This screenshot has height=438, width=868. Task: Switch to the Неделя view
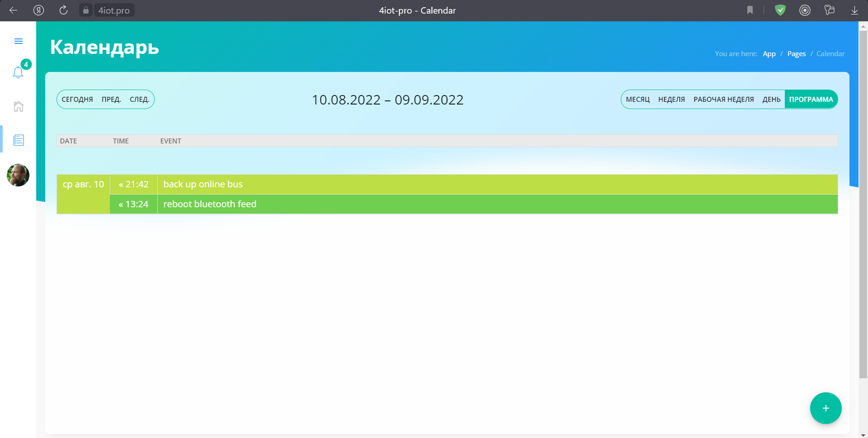[x=671, y=100]
